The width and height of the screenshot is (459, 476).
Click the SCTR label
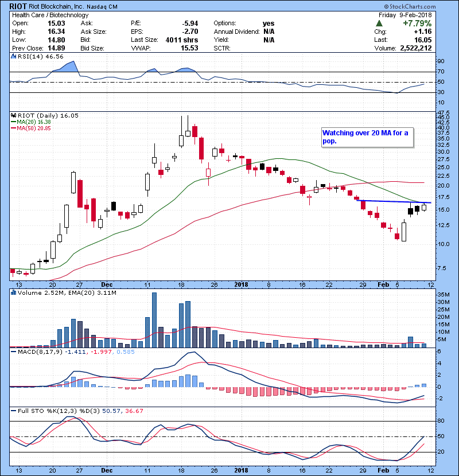[x=222, y=48]
